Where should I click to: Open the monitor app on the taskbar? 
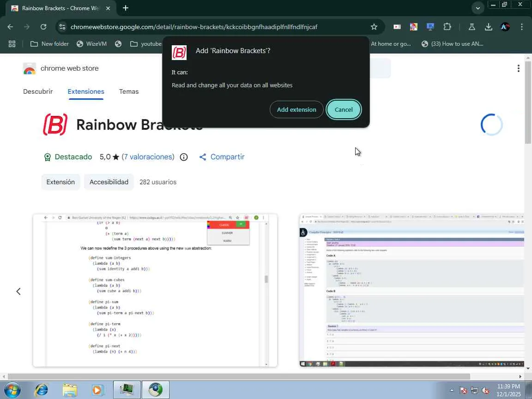point(127,390)
